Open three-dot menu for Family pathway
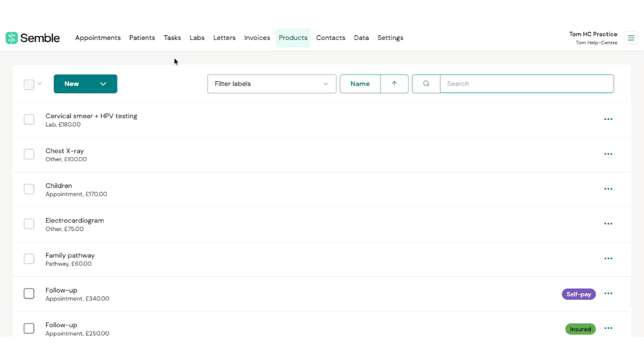 [x=608, y=259]
